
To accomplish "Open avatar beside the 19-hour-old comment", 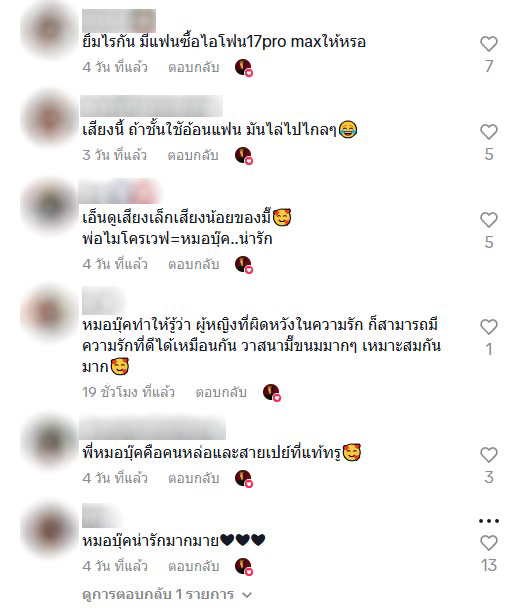I will [49, 313].
